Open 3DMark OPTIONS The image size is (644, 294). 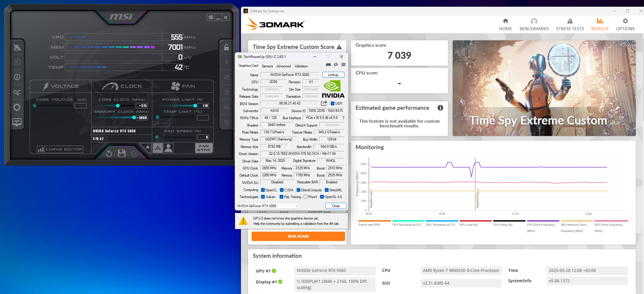coord(625,25)
